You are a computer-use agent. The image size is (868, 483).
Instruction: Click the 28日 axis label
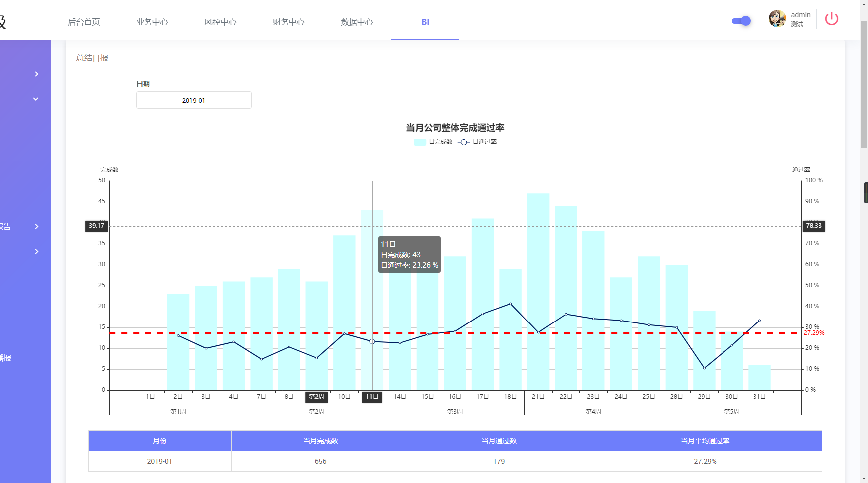[676, 397]
